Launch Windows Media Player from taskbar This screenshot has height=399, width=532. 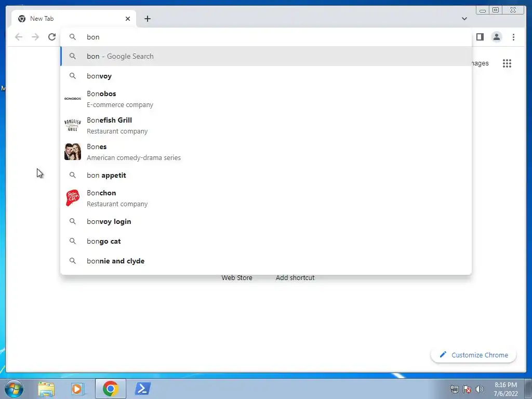click(x=77, y=389)
